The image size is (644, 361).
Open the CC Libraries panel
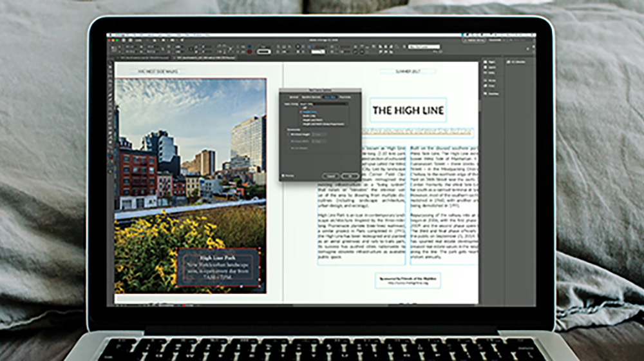[516, 62]
